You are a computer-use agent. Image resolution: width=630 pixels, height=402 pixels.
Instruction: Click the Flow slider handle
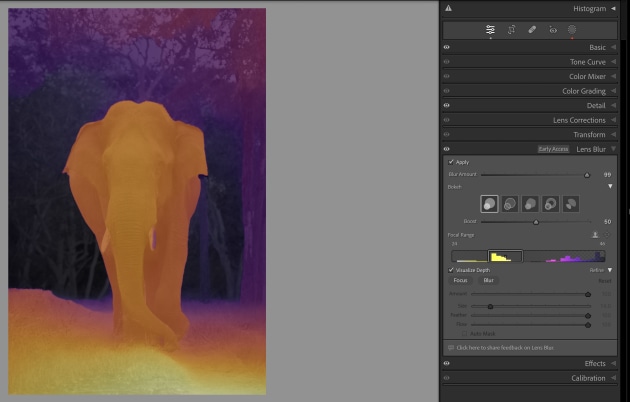pos(588,324)
